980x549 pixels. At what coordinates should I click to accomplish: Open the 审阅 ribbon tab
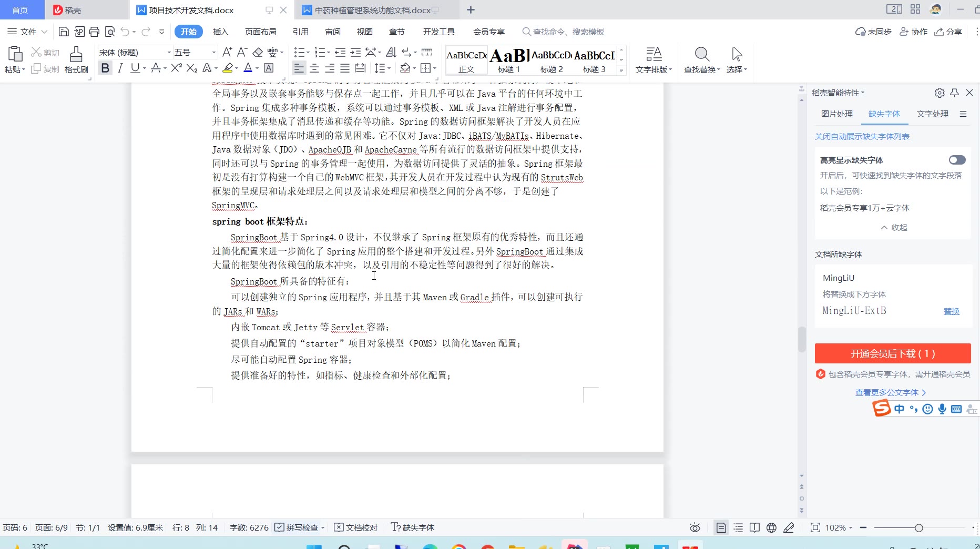point(332,32)
